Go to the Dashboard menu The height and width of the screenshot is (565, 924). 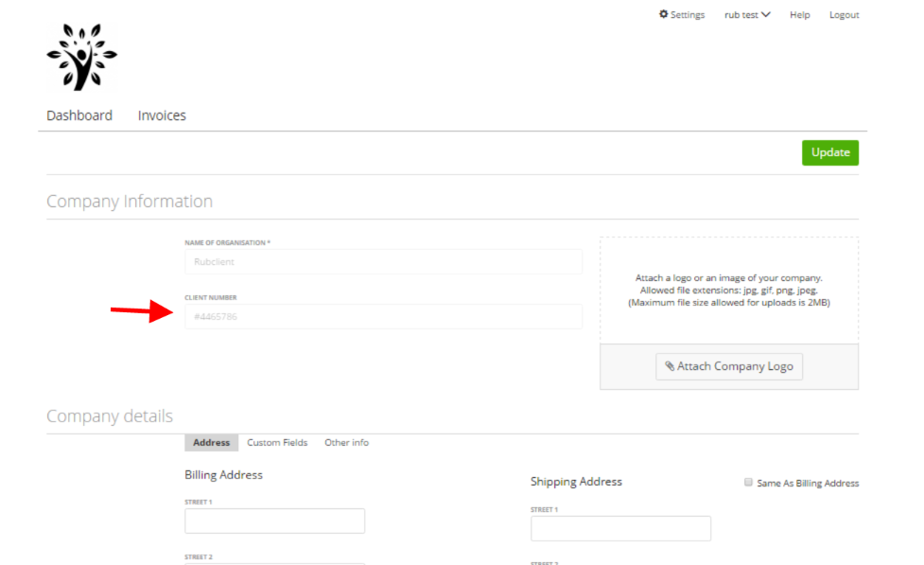(79, 115)
